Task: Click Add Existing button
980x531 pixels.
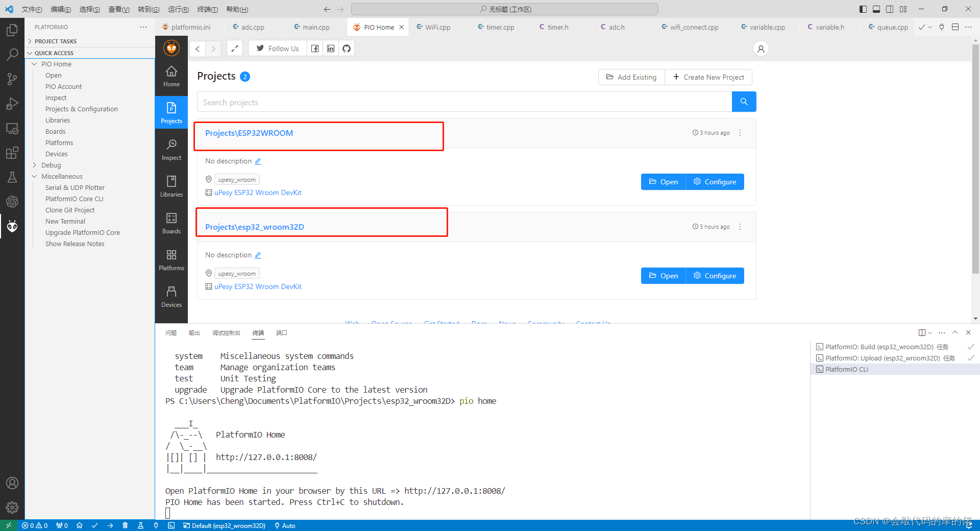Action: [631, 77]
